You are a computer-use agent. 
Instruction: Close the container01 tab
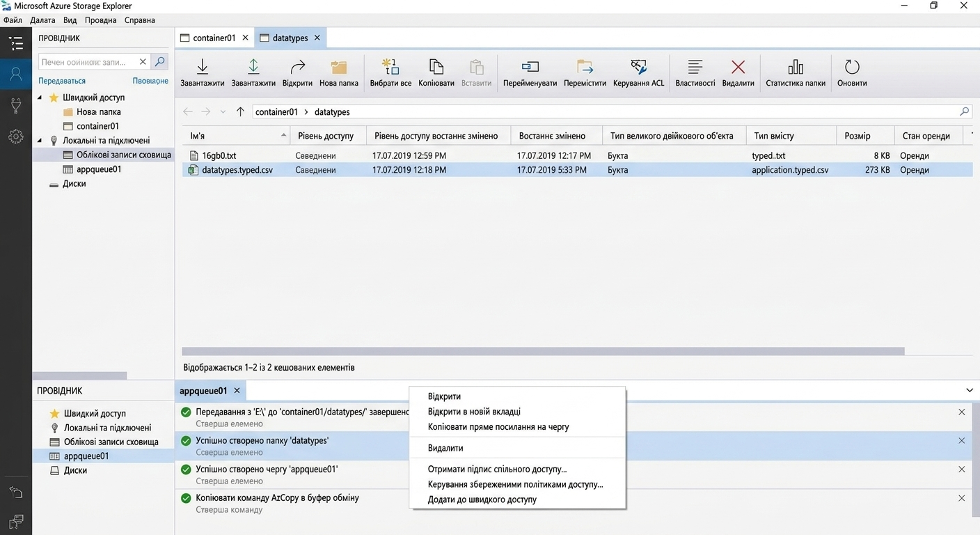point(246,38)
